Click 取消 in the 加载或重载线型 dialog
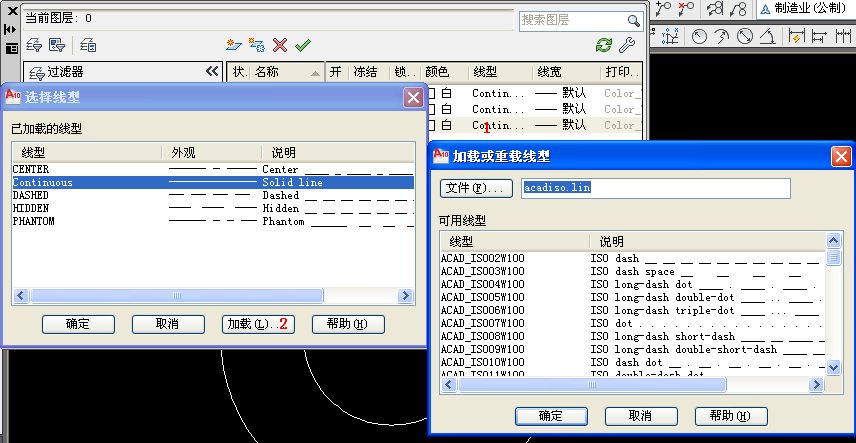 [641, 416]
